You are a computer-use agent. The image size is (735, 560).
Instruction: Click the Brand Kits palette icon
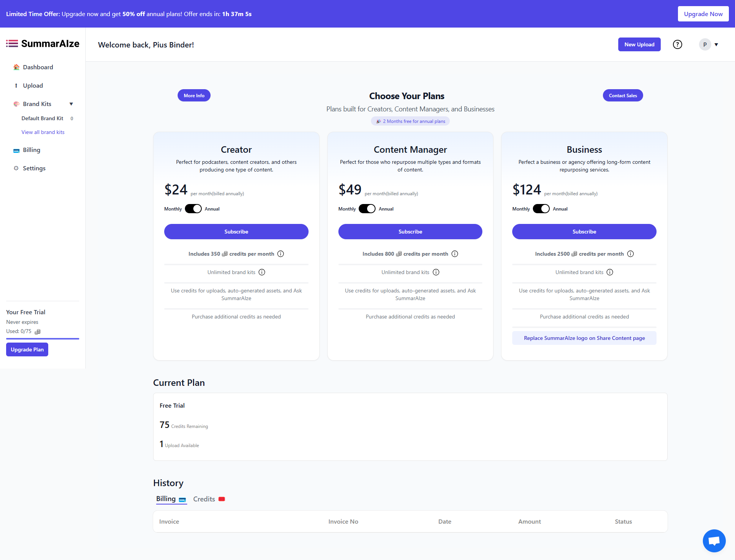click(x=16, y=104)
